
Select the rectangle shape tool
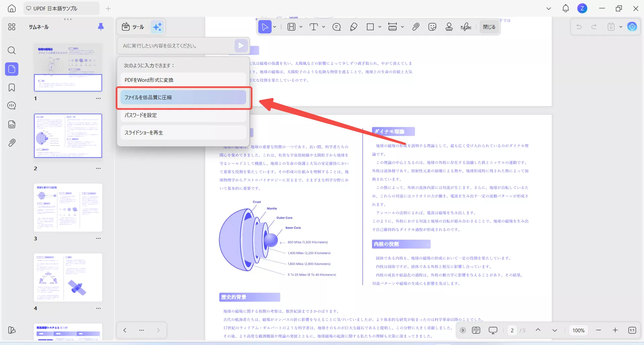(x=370, y=27)
